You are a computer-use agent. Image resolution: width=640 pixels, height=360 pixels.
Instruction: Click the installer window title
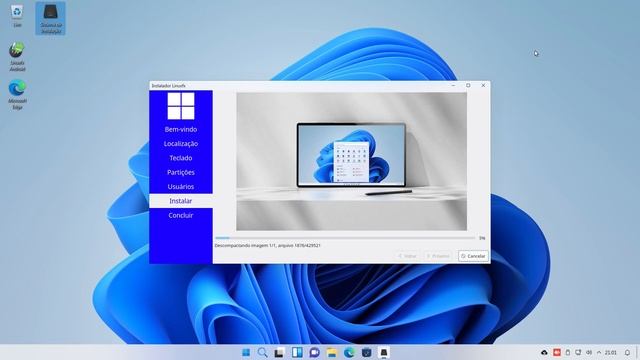pos(169,86)
